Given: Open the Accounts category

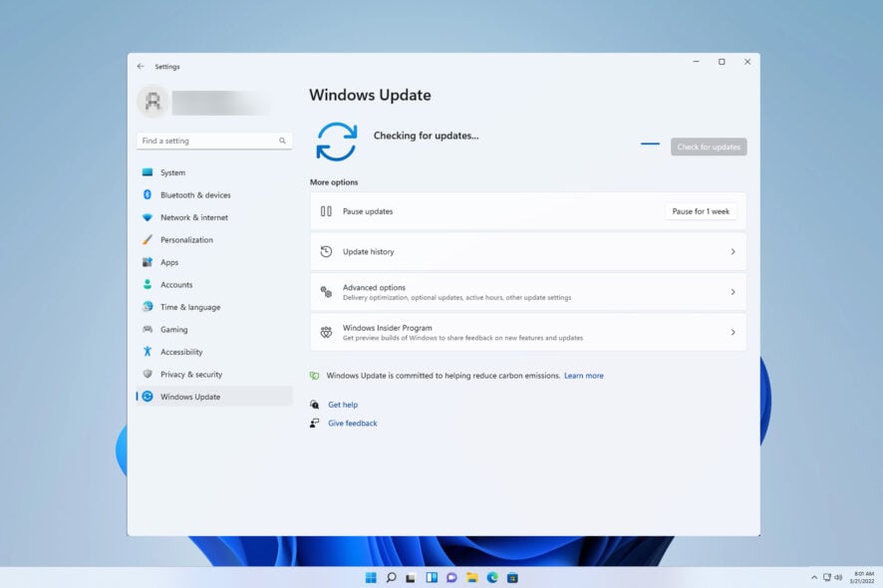Looking at the screenshot, I should [x=214, y=284].
